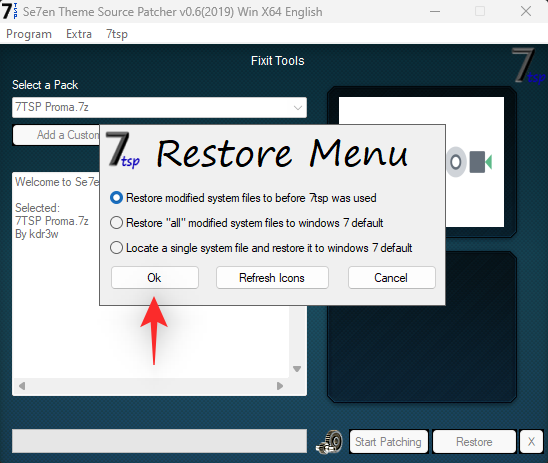Click the video camera icon in preview

click(x=480, y=162)
